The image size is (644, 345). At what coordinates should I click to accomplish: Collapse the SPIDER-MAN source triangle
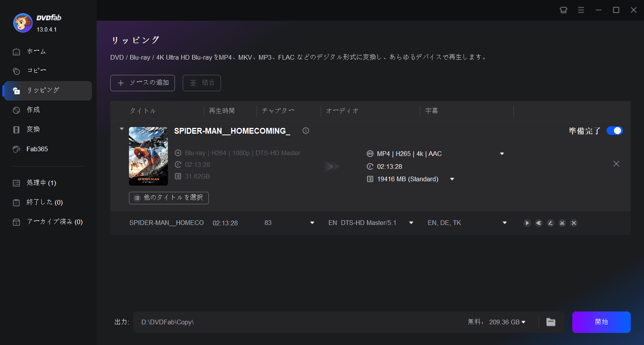pos(122,129)
